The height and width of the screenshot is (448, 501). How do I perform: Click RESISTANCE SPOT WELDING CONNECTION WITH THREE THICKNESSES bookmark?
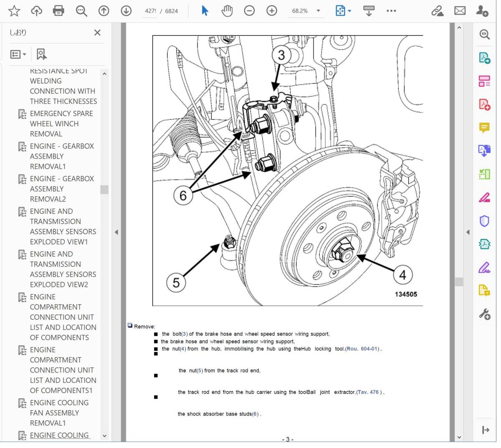(x=63, y=86)
